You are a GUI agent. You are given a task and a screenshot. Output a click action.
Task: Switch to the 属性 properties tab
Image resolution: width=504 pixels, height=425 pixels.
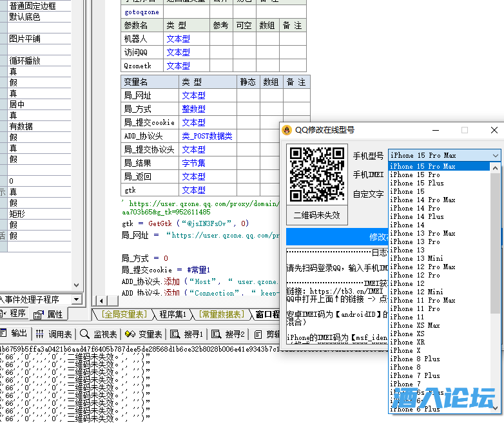pyautogui.click(x=49, y=314)
